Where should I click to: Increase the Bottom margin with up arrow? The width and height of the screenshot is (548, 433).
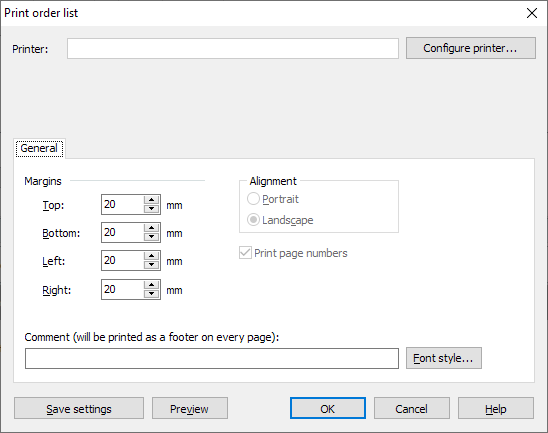(x=151, y=228)
